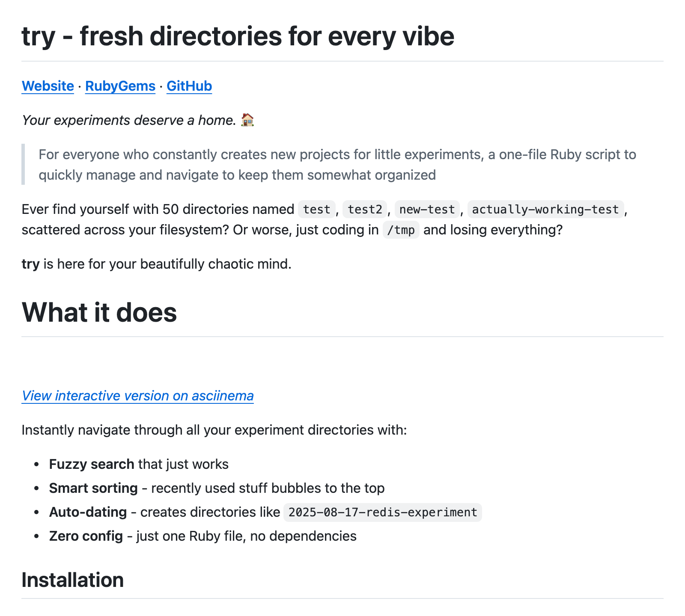Click the house emoji icon
Image resolution: width=685 pixels, height=616 pixels.
coord(247,120)
